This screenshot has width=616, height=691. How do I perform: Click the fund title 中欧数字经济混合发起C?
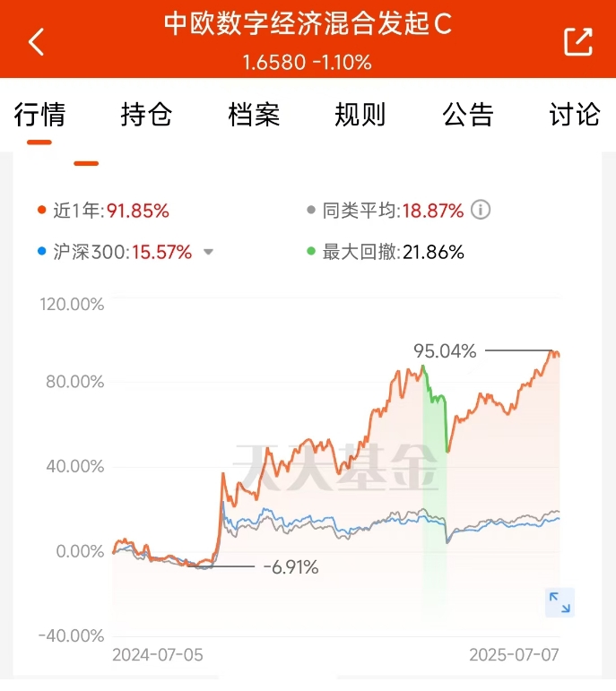(308, 23)
